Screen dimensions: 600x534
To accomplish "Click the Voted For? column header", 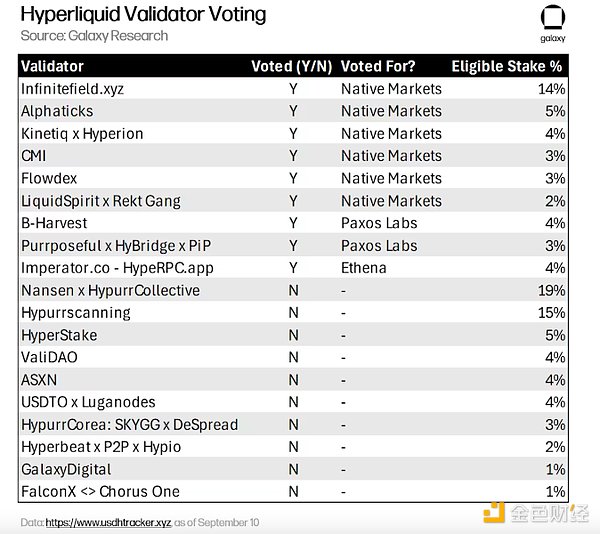I will coord(378,67).
